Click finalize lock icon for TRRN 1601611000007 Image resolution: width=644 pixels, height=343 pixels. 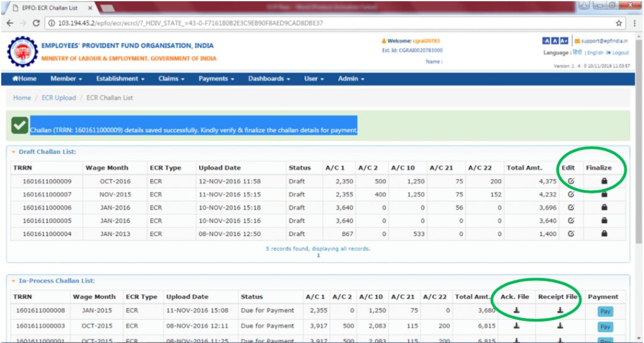pyautogui.click(x=604, y=194)
